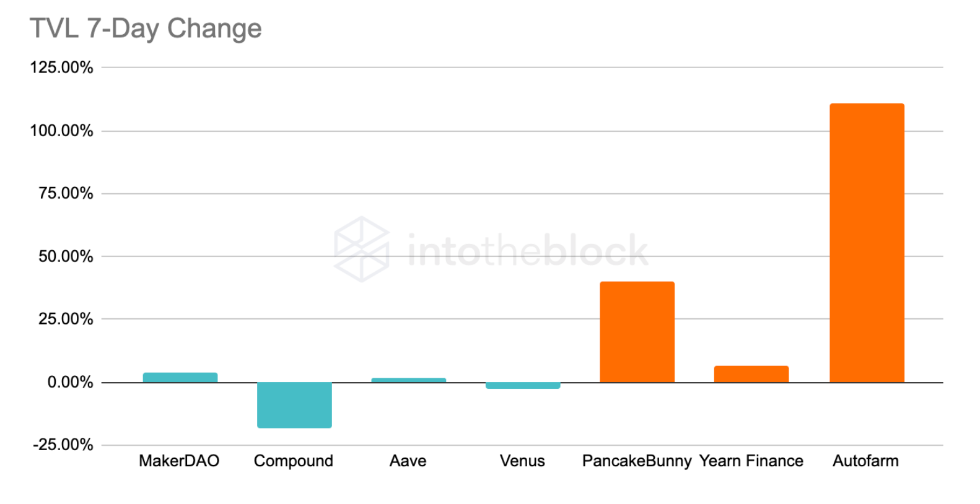The height and width of the screenshot is (504, 980).
Task: Click the PancakeBunny axis label
Action: click(x=637, y=461)
